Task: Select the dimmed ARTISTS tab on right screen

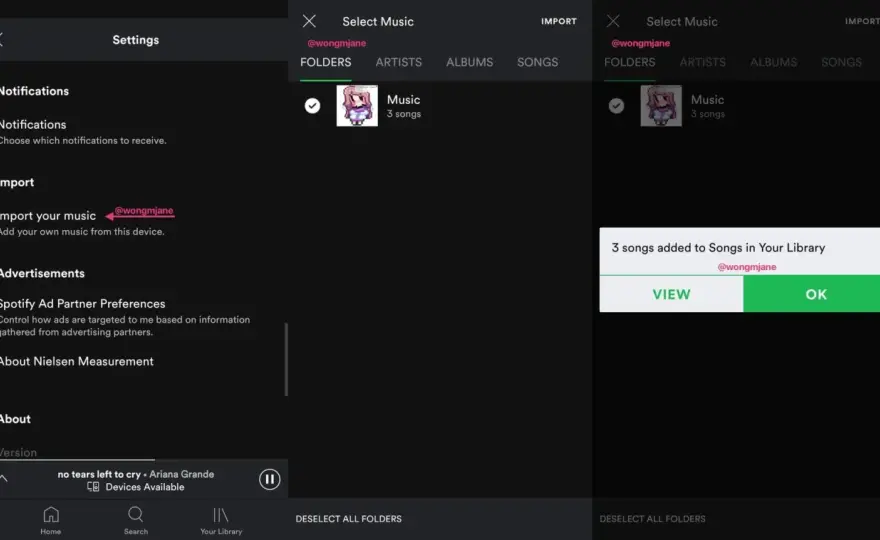Action: point(703,62)
